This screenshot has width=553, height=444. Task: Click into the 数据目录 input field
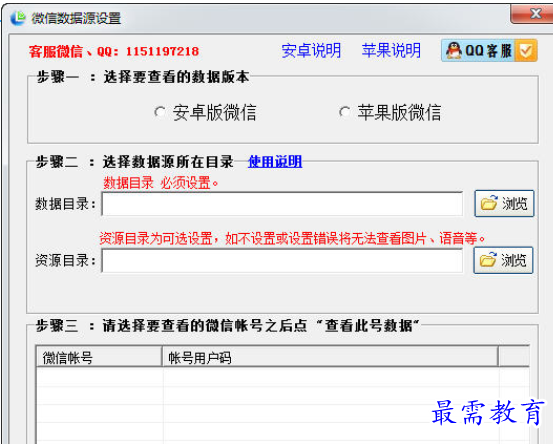282,204
